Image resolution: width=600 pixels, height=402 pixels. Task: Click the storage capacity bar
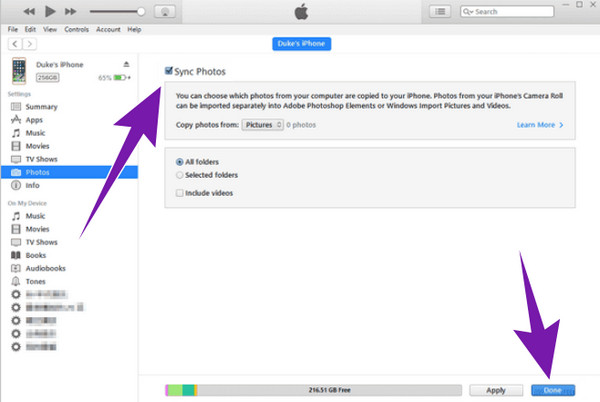313,390
